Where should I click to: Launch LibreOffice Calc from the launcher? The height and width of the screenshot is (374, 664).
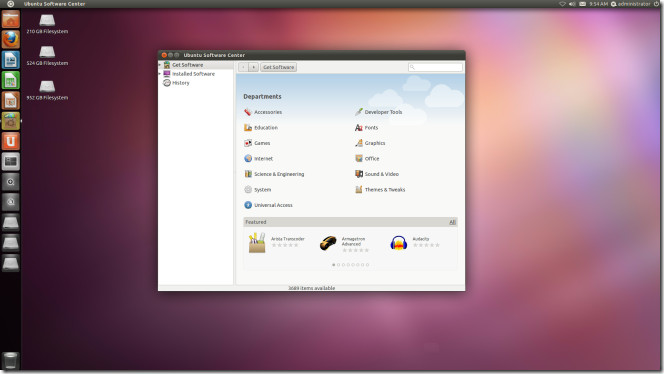coord(11,80)
